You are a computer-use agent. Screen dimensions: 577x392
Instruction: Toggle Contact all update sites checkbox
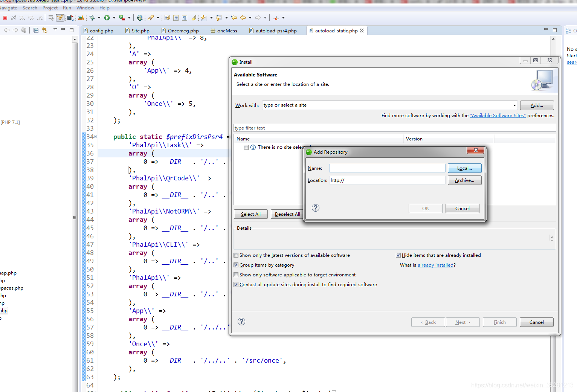(x=236, y=285)
